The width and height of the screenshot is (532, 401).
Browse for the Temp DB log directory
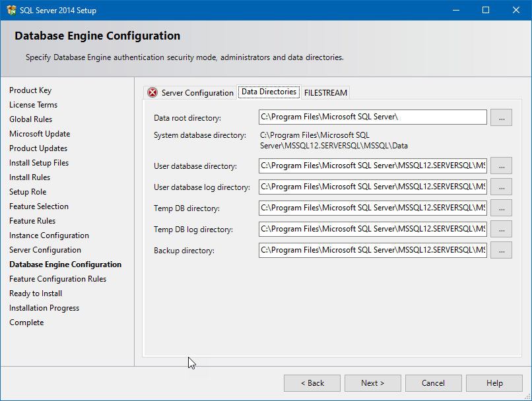[x=501, y=229]
